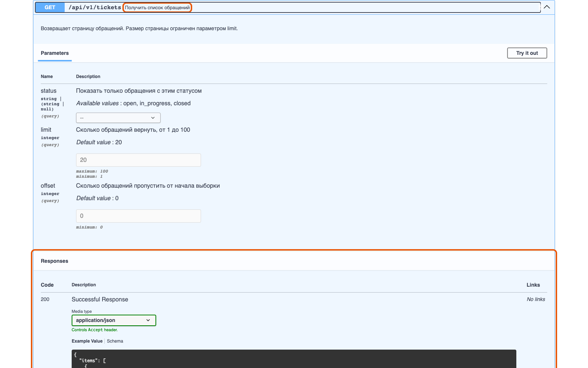This screenshot has width=588, height=368.
Task: Click the 'Controls Accept header.' note
Action: tap(94, 330)
